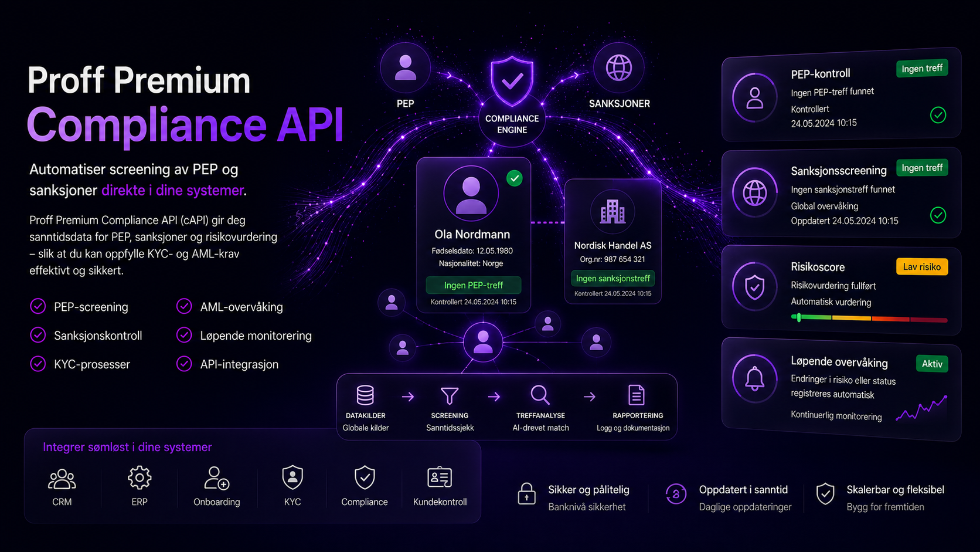Click the person icon in PEP-kontroll card

click(755, 98)
